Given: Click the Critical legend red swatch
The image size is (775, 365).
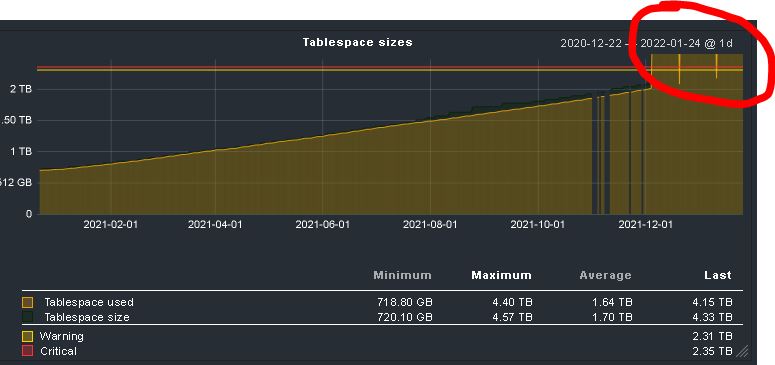Looking at the screenshot, I should [28, 351].
